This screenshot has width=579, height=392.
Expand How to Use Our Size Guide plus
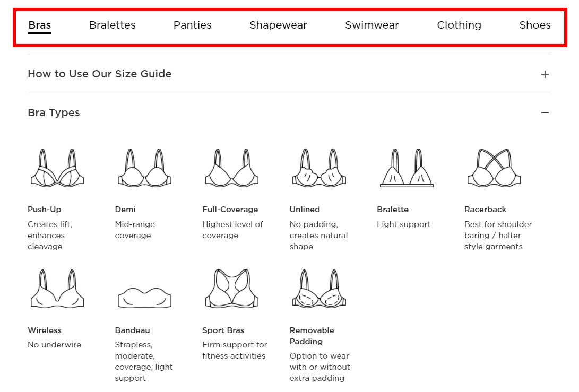[545, 74]
